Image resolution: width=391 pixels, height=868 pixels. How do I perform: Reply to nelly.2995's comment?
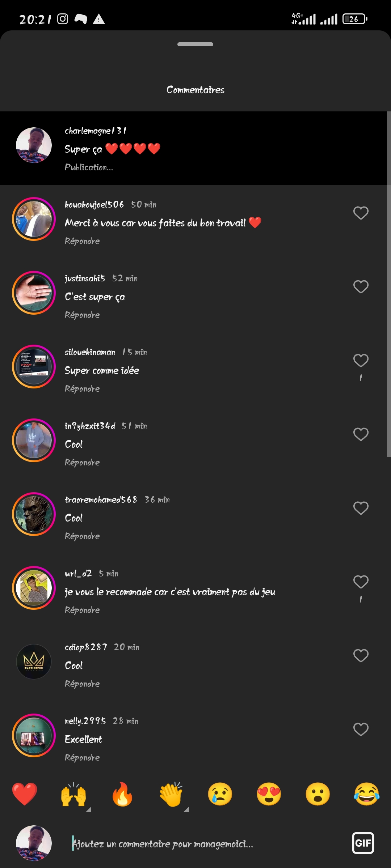[x=82, y=758]
